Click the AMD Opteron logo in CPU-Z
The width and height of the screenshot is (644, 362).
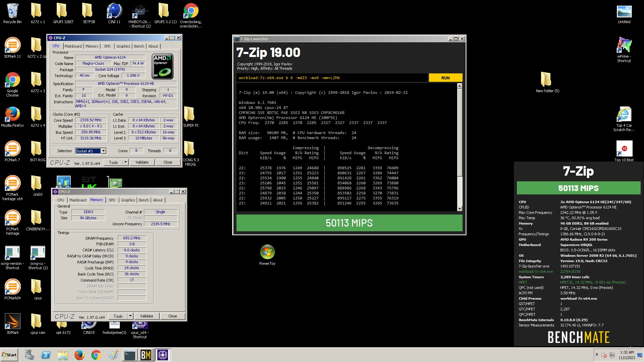tap(163, 66)
